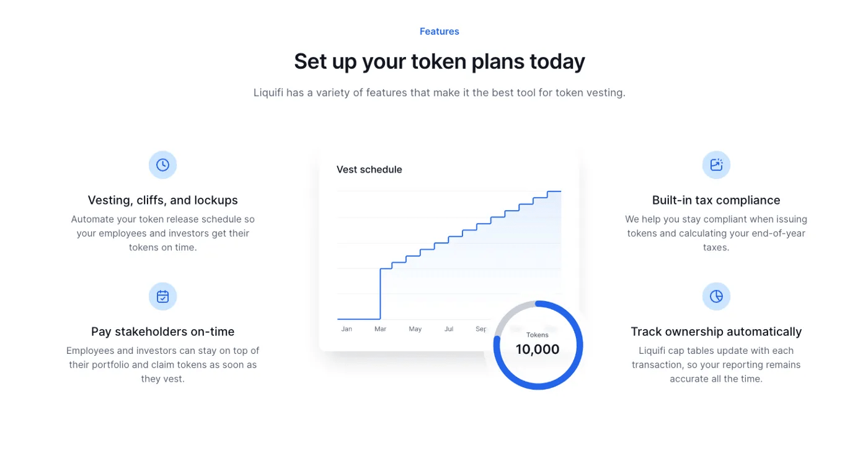
Task: Click the "Vest schedule" chart title
Action: 369,170
